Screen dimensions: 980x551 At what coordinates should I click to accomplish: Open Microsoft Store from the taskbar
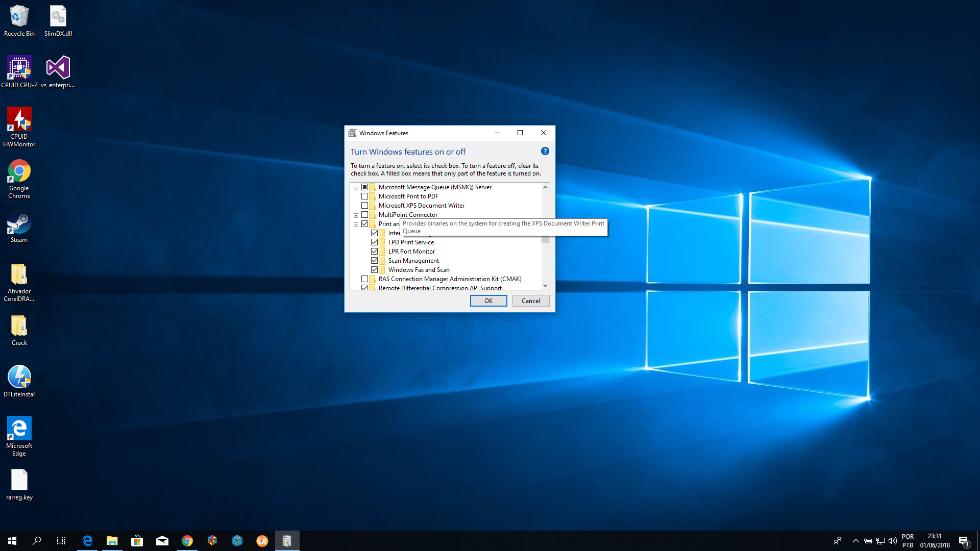[x=137, y=541]
